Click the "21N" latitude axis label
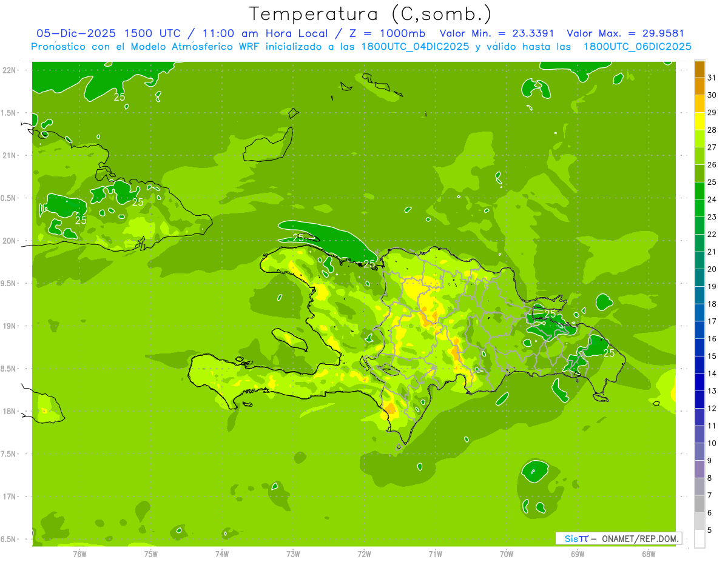 click(x=10, y=155)
